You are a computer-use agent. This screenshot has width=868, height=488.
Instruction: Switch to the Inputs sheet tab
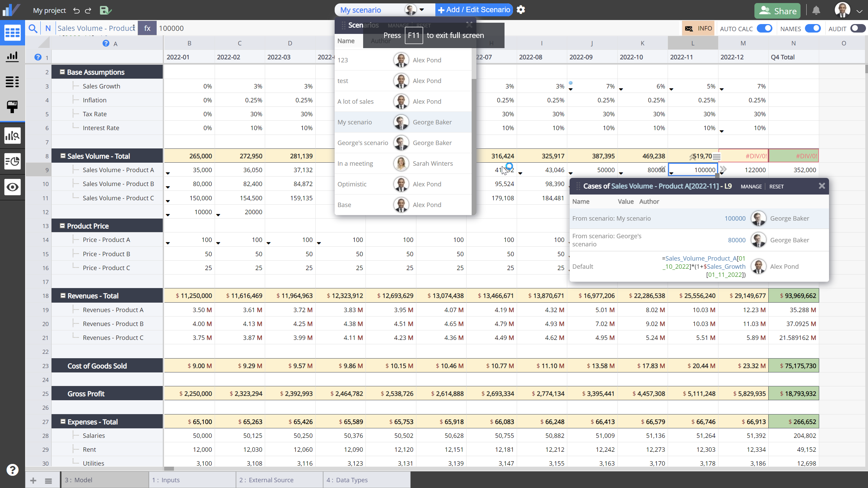[x=192, y=480]
